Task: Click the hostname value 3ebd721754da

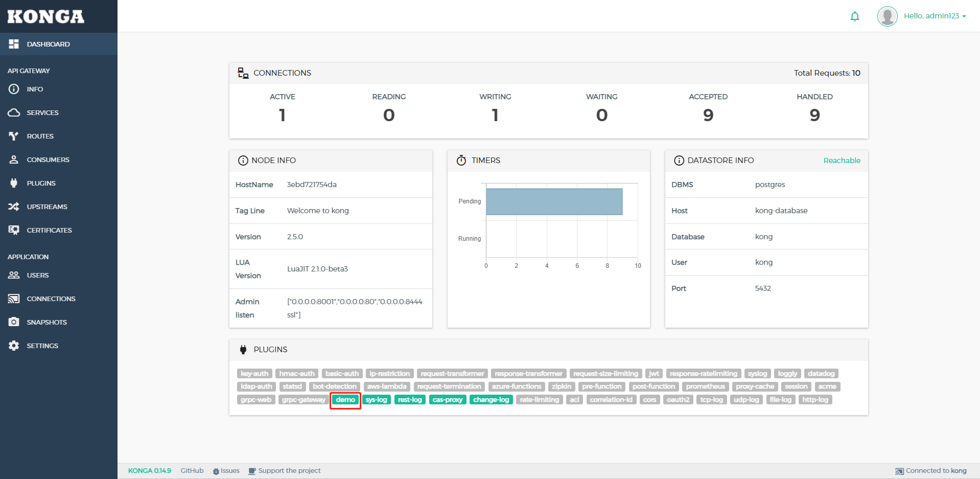Action: 312,185
